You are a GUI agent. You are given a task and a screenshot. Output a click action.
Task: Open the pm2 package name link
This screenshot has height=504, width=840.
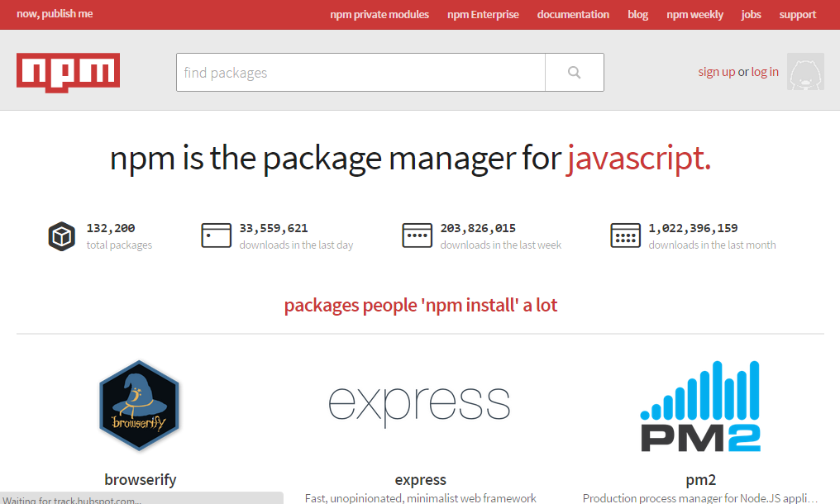point(701,480)
